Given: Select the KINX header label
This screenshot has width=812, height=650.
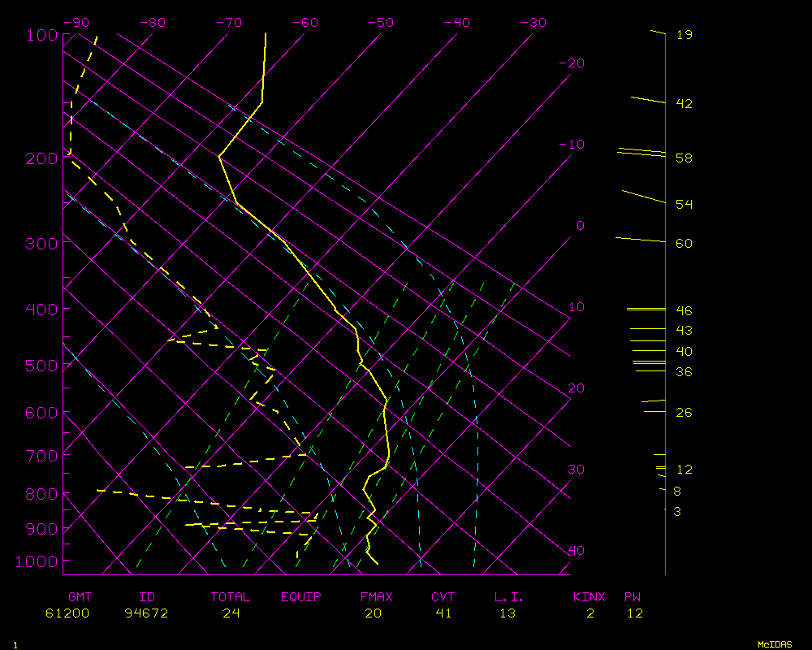Looking at the screenshot, I should [590, 597].
